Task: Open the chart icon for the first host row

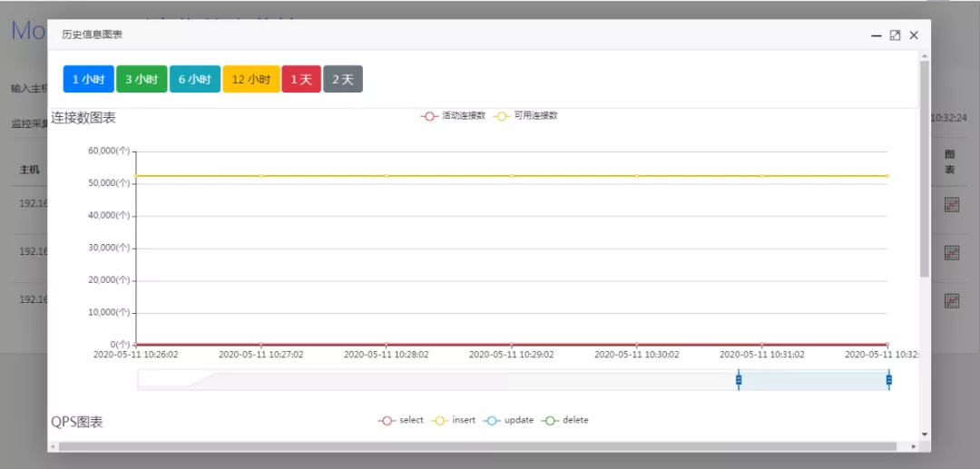Action: (x=951, y=205)
